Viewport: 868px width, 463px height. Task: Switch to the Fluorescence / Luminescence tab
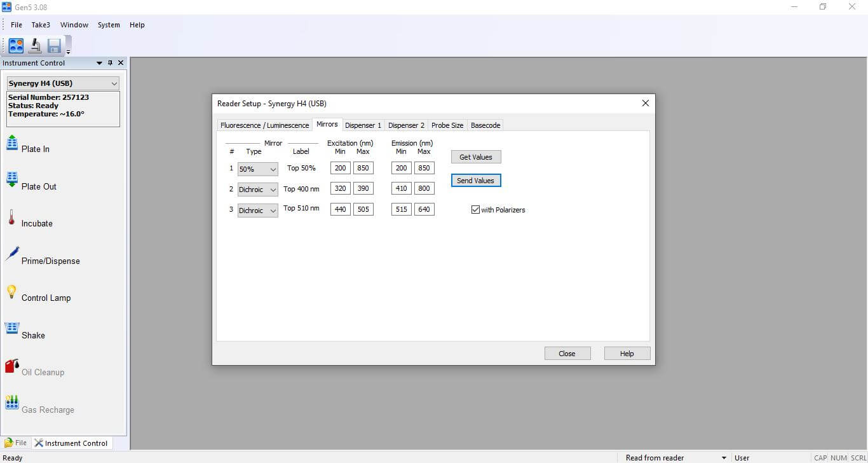pos(264,125)
